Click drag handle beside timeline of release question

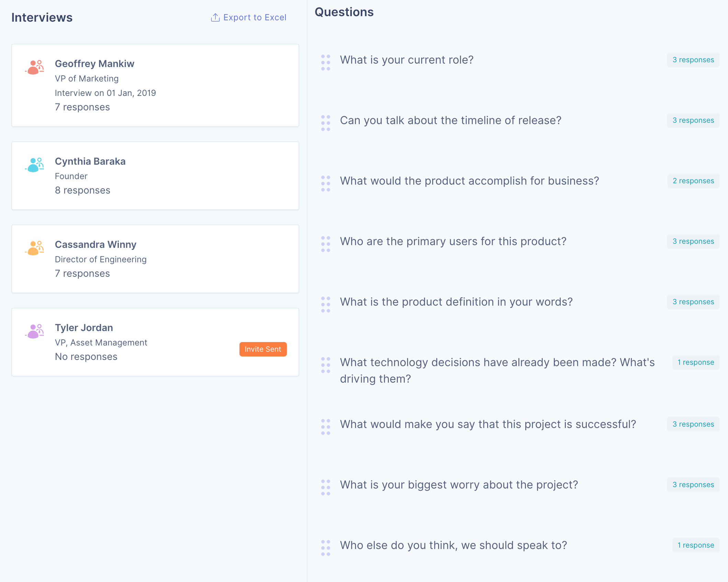pos(325,123)
